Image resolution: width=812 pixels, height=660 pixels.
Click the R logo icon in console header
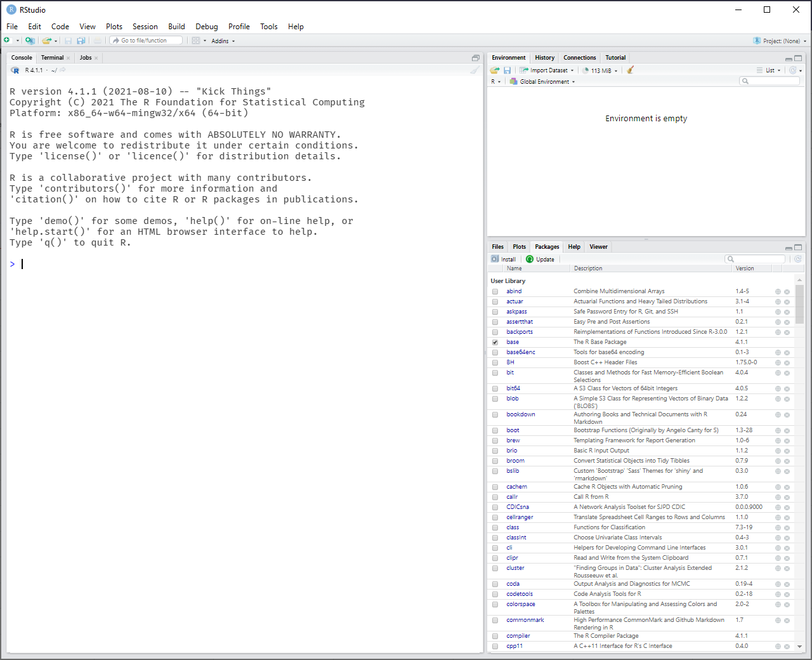pos(15,70)
